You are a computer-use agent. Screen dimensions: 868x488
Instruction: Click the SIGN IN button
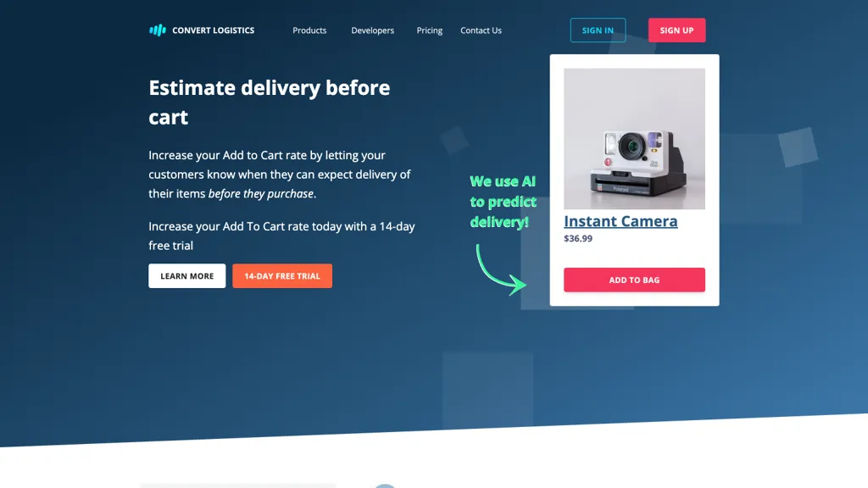(598, 30)
